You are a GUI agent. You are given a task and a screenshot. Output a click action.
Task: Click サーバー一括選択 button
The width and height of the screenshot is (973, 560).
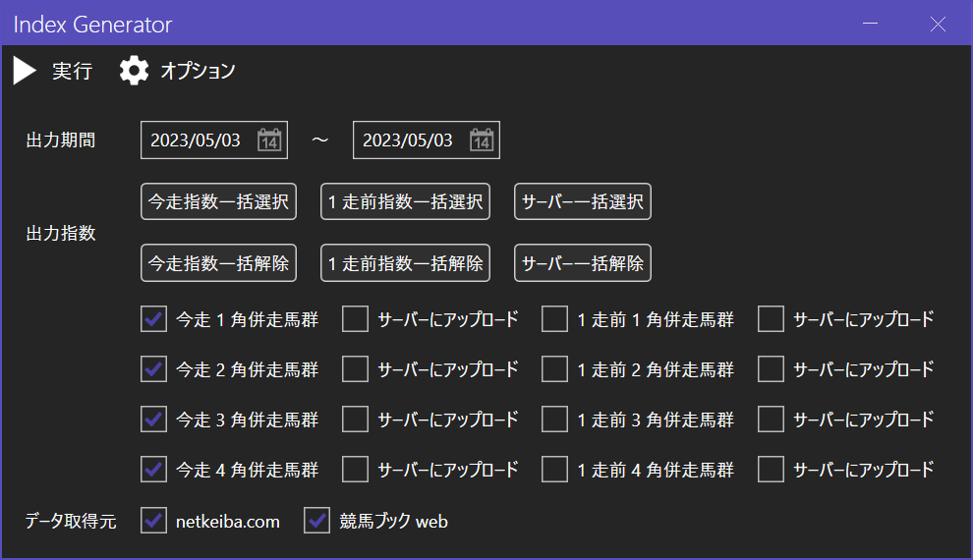click(x=583, y=201)
